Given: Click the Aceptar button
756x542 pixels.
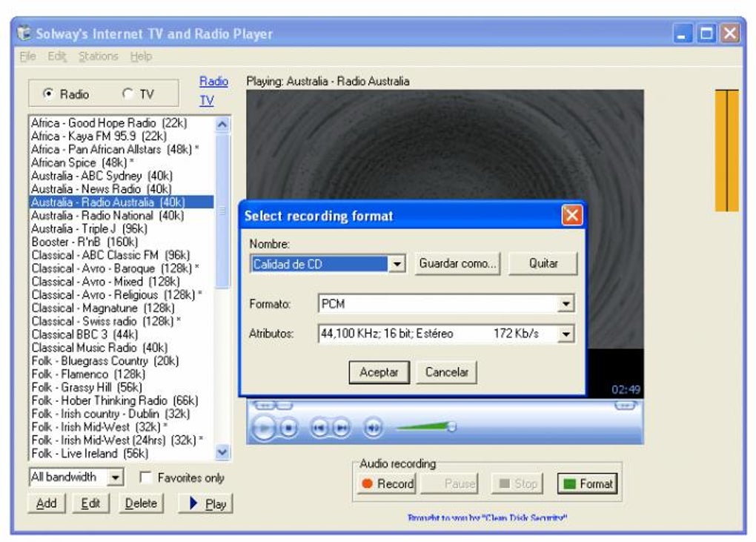Looking at the screenshot, I should click(379, 372).
